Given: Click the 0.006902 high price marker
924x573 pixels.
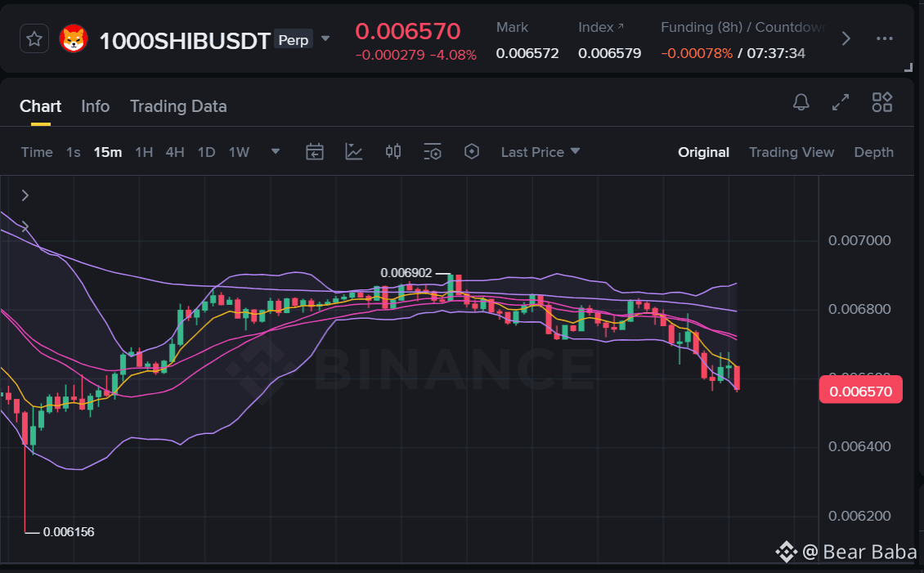Looking at the screenshot, I should [x=406, y=273].
